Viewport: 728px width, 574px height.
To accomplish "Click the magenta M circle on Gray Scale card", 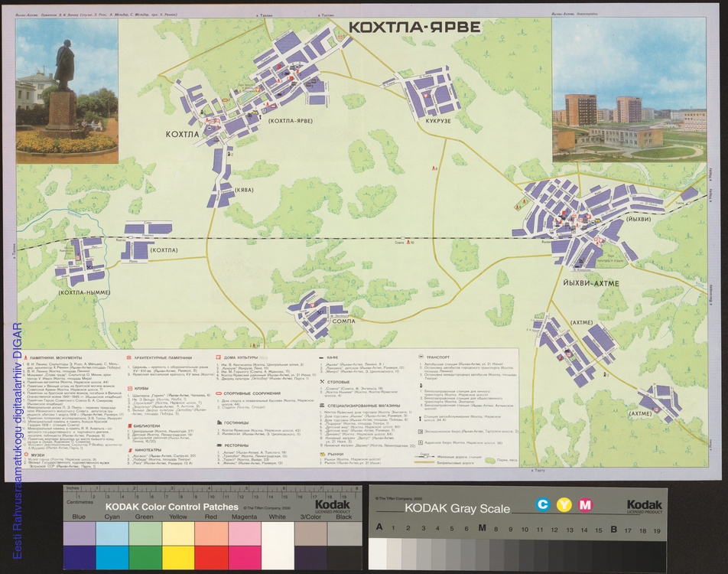I will (585, 504).
